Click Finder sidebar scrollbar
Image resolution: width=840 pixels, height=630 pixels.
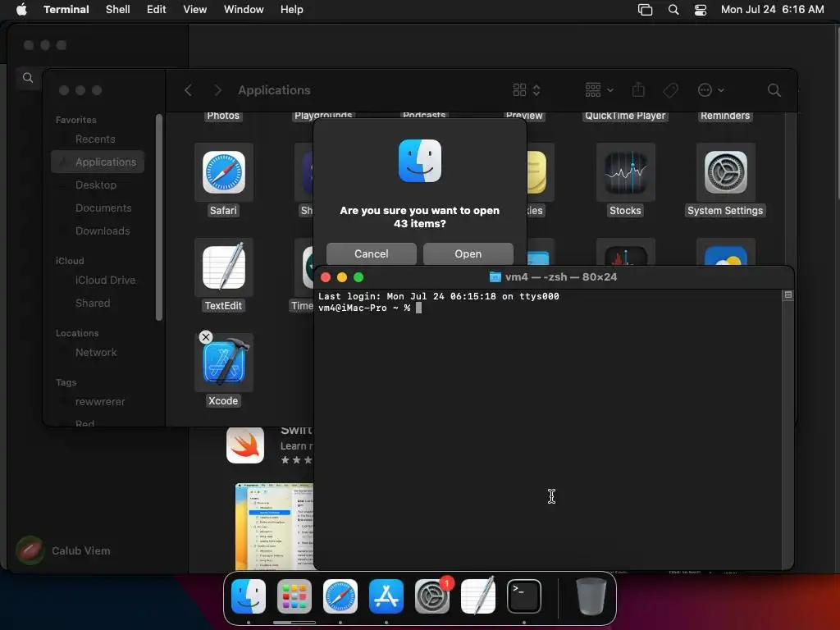[158, 217]
